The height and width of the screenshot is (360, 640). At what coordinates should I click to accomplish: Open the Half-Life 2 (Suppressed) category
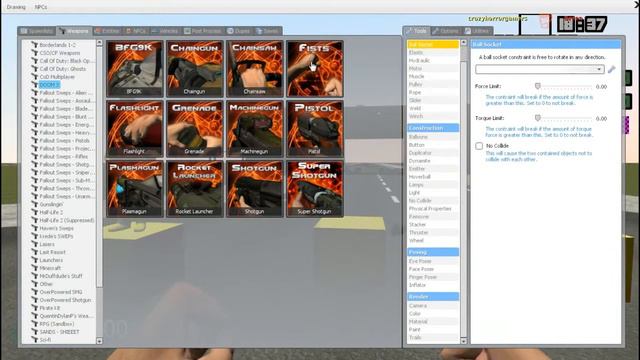(67, 220)
